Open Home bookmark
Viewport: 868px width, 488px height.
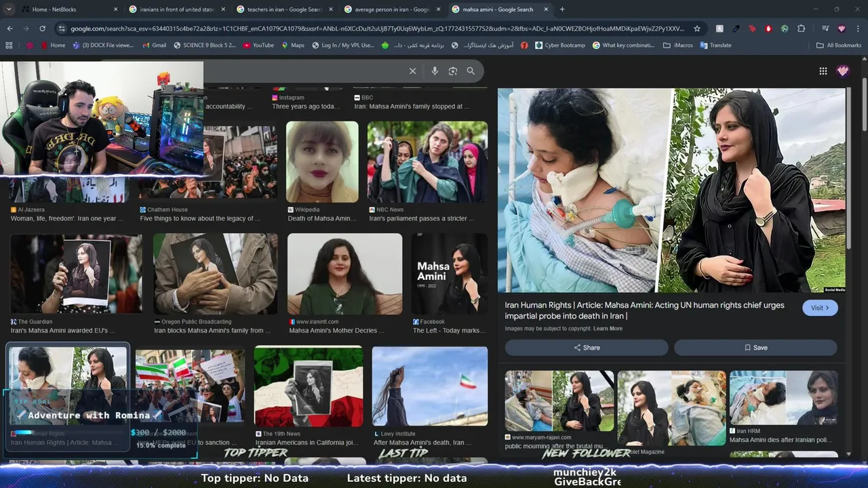tap(52, 45)
